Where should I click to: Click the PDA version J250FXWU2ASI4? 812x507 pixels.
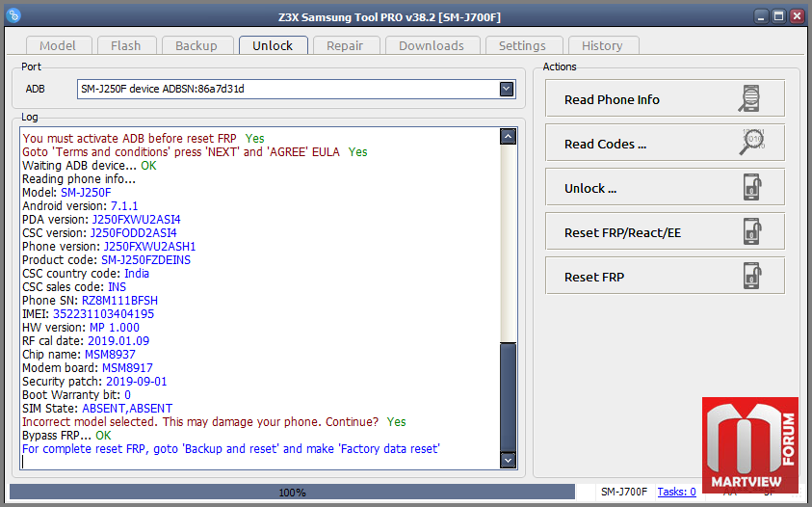click(136, 220)
